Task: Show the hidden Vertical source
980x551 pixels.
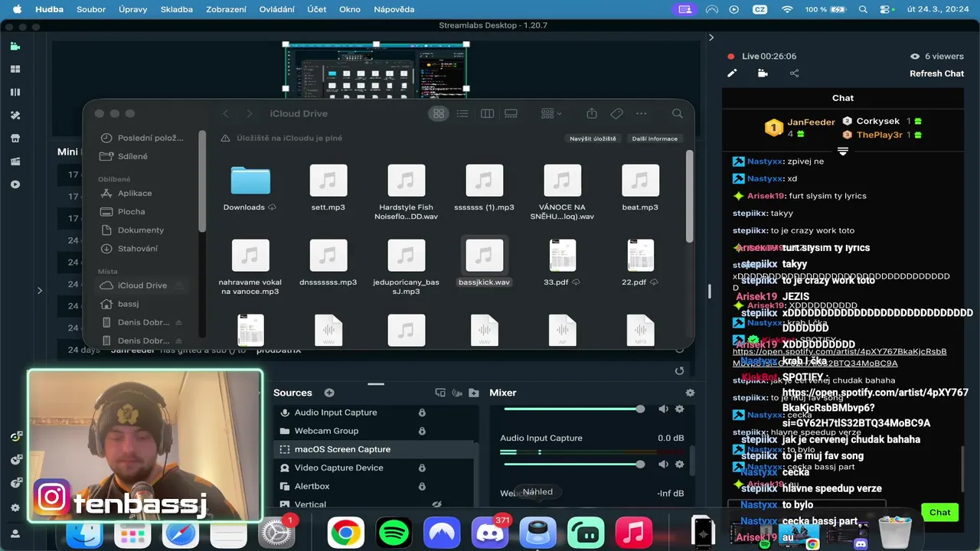Action: click(x=437, y=504)
